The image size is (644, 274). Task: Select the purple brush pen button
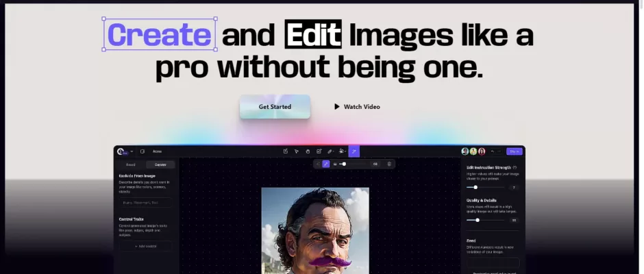325,164
